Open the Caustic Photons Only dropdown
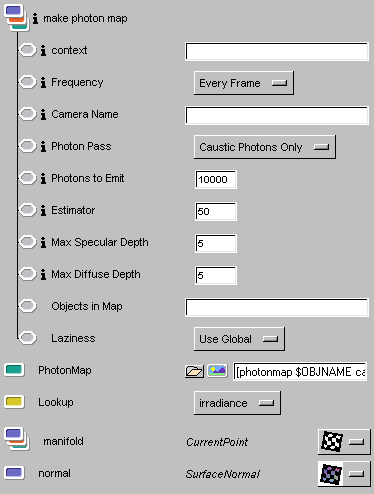This screenshot has width=374, height=494. [265, 147]
